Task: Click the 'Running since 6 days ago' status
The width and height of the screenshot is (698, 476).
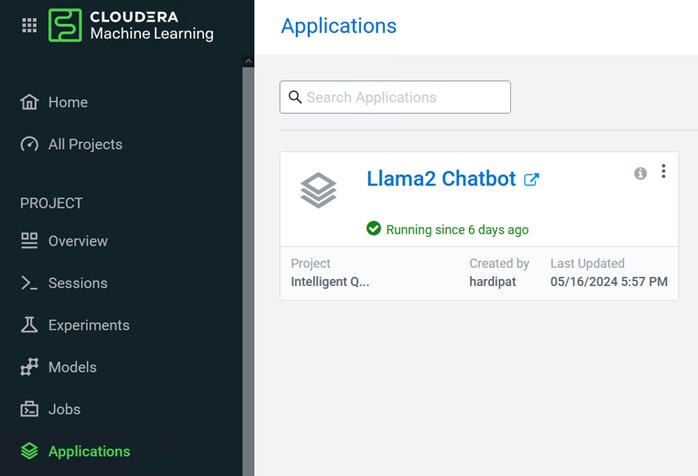Action: point(457,230)
